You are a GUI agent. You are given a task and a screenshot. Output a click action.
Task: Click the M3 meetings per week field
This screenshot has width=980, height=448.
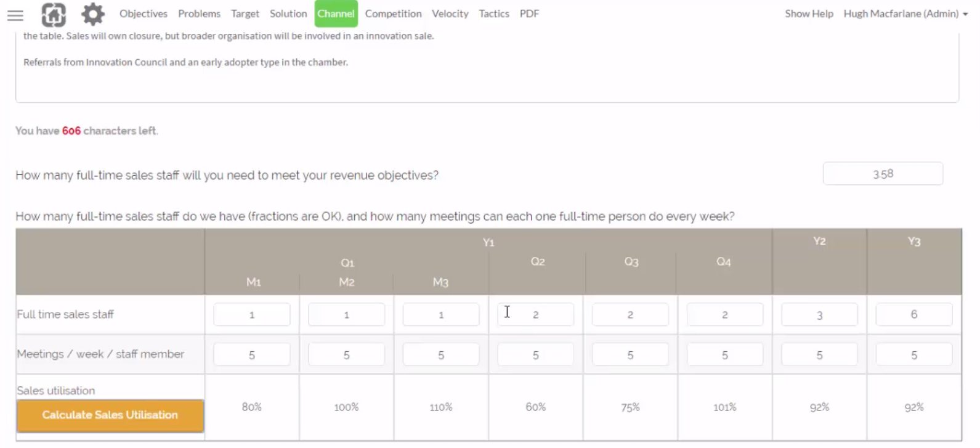(x=441, y=355)
